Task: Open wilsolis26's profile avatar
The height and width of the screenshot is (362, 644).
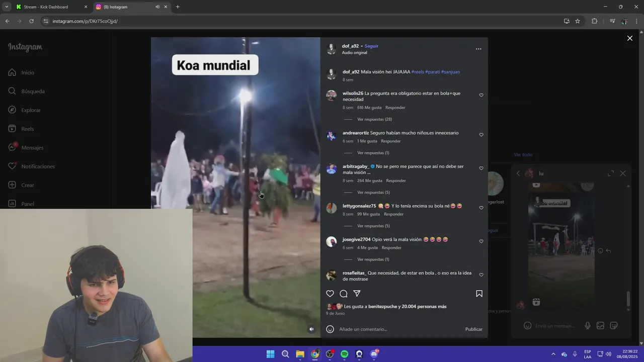Action: click(332, 96)
